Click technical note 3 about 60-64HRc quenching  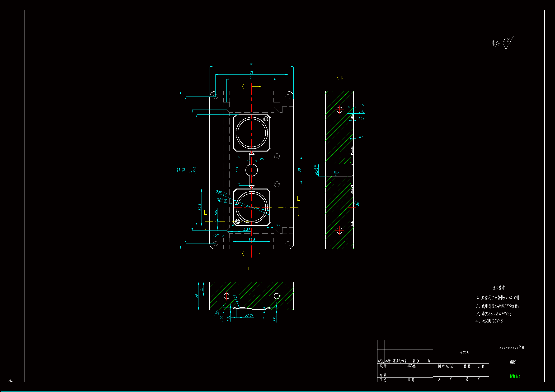pyautogui.click(x=493, y=314)
